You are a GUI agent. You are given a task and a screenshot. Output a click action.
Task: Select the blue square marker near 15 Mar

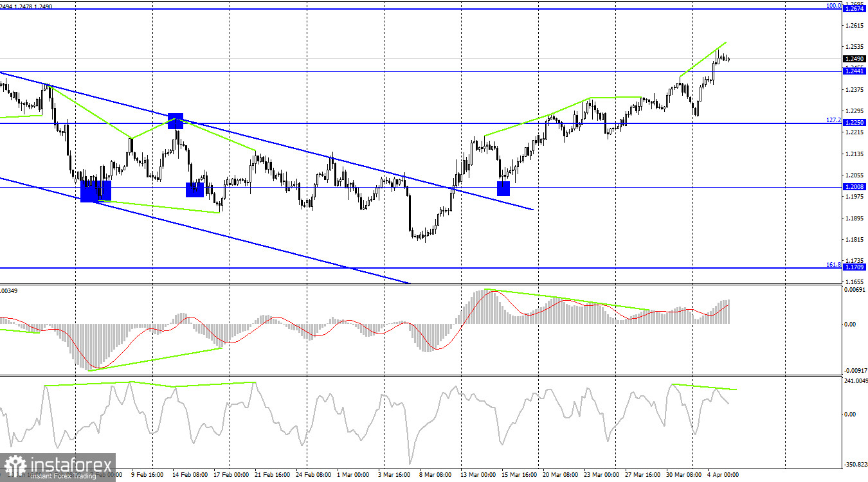coord(503,188)
